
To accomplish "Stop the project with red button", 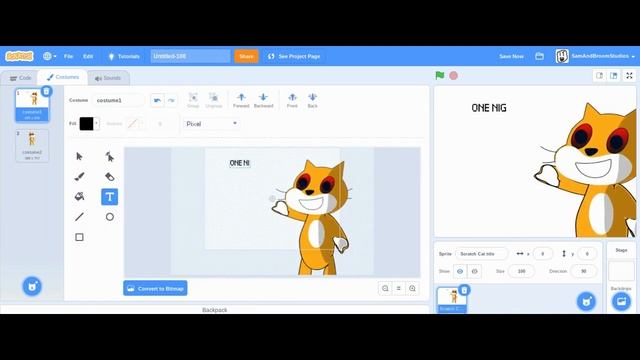I will click(453, 76).
